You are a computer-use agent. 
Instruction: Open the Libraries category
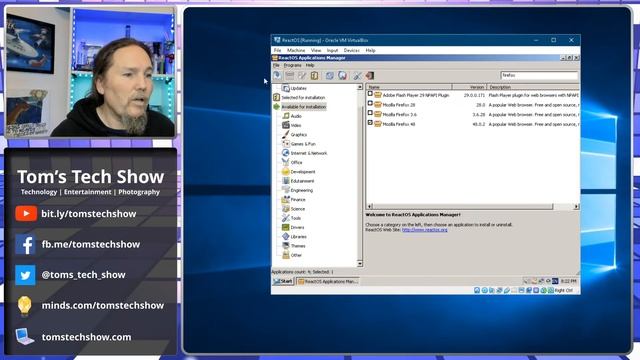pyautogui.click(x=298, y=237)
